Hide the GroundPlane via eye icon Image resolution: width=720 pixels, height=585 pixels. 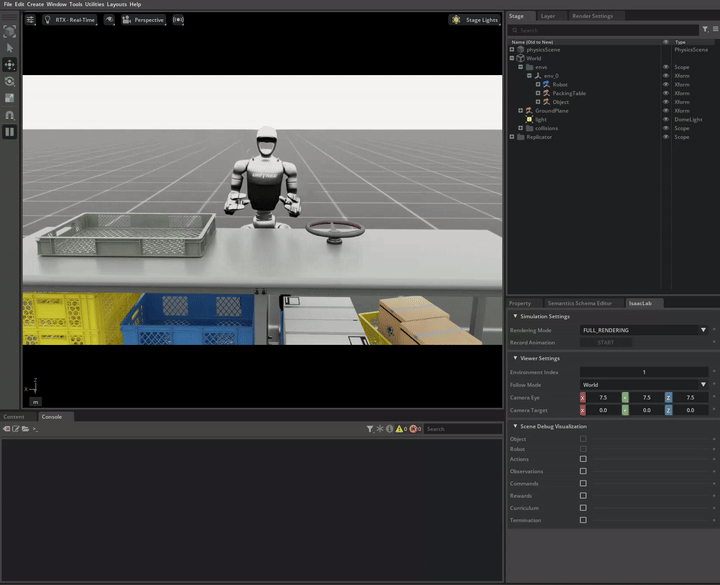666,110
